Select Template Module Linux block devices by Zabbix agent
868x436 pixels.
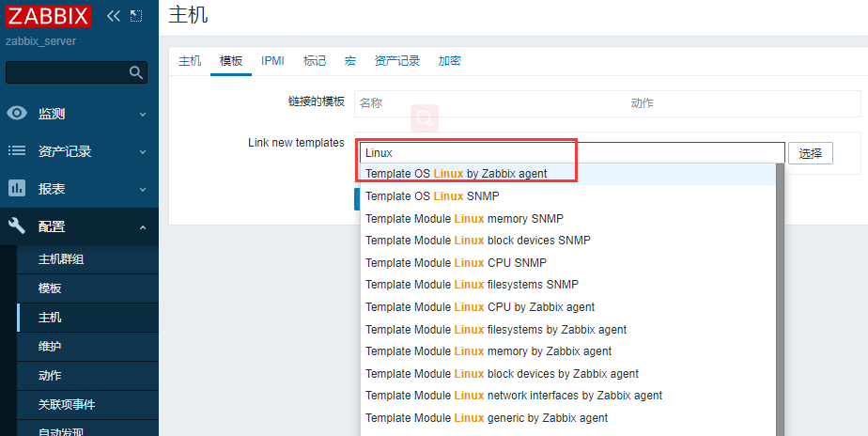pyautogui.click(x=568, y=373)
